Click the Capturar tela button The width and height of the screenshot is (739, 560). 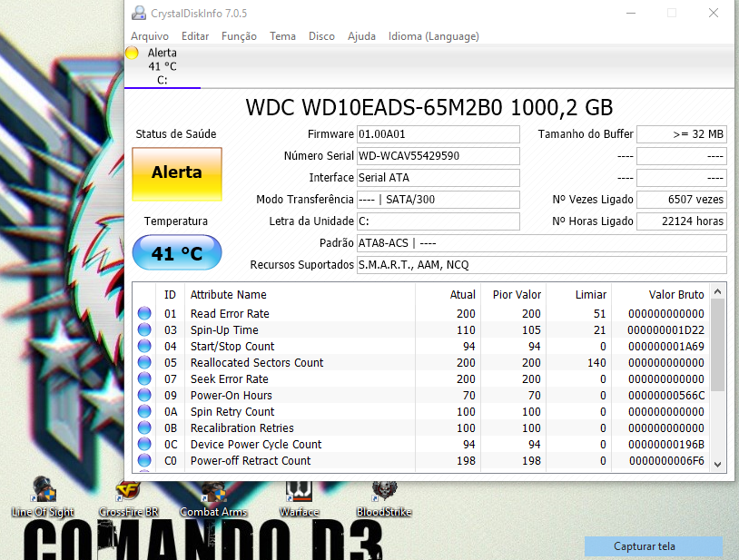654,546
